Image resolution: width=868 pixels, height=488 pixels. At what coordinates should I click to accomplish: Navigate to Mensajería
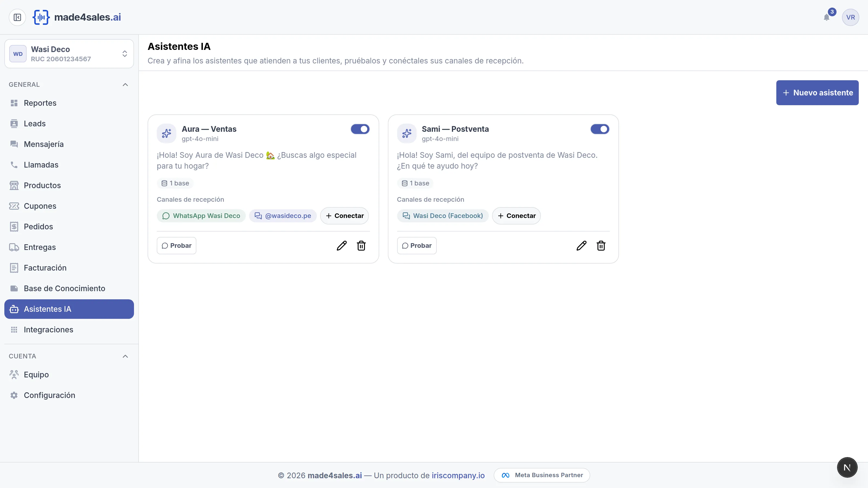point(69,144)
